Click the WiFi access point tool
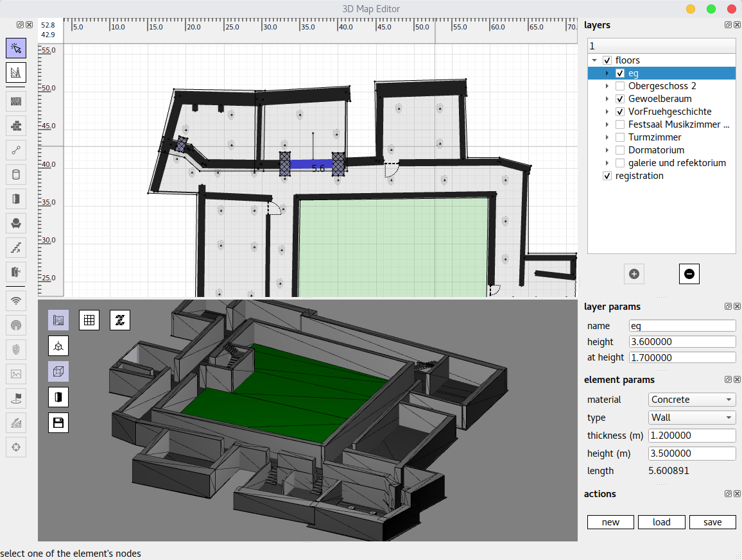This screenshot has height=560, width=742. point(16,300)
